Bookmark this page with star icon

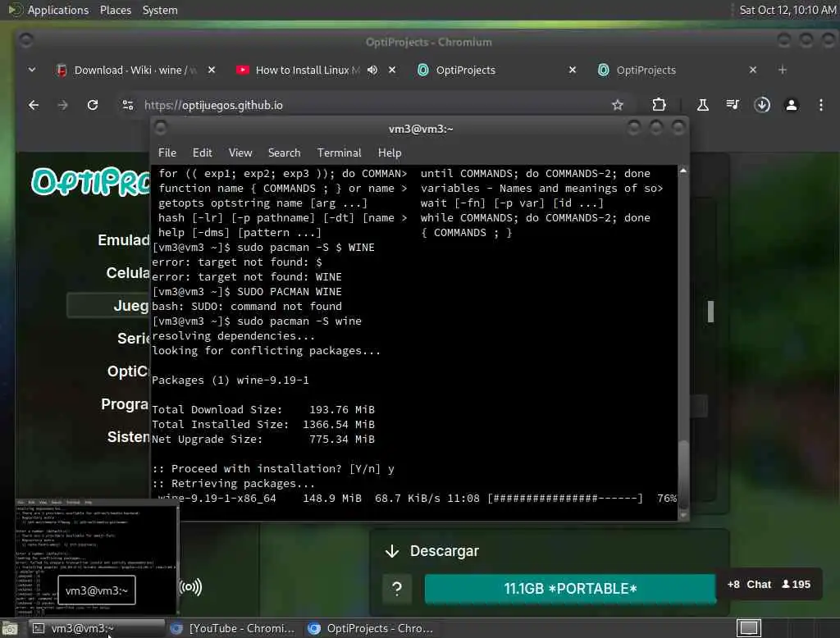(x=618, y=105)
